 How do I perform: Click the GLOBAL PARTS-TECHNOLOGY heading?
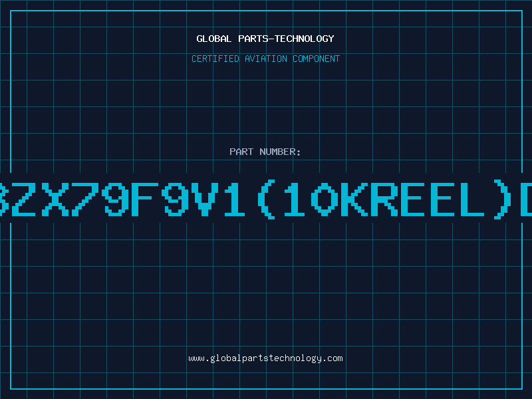[x=265, y=39]
